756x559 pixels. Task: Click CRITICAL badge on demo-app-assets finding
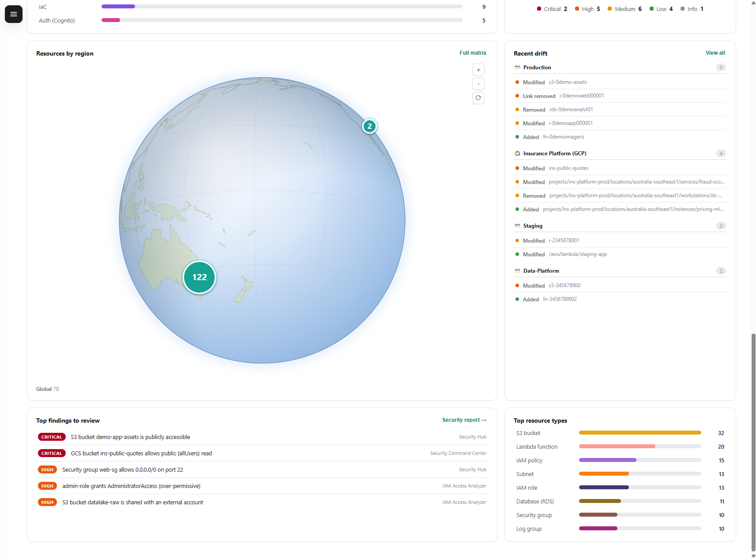click(x=52, y=437)
